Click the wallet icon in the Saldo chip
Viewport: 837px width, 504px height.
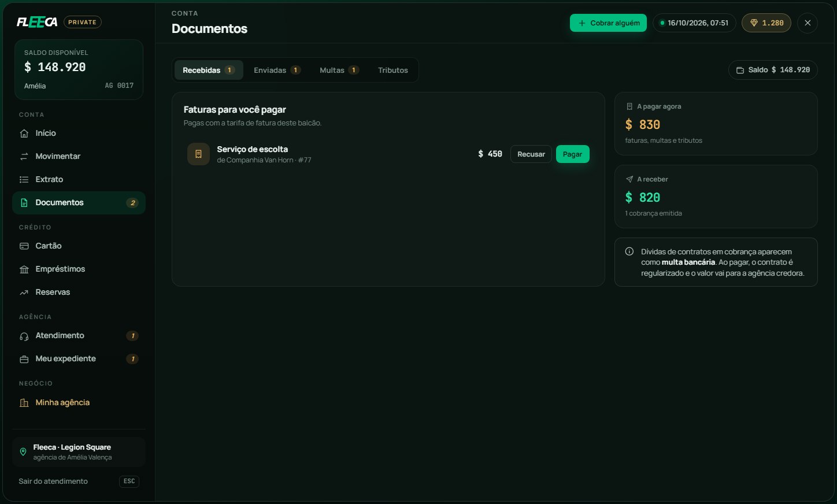(x=740, y=70)
